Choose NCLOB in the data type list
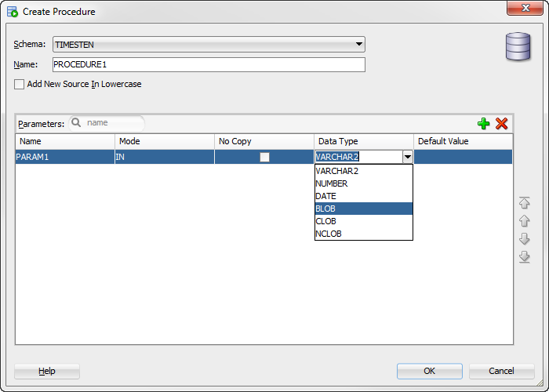Screen dimensions: 549x392 click(x=364, y=234)
